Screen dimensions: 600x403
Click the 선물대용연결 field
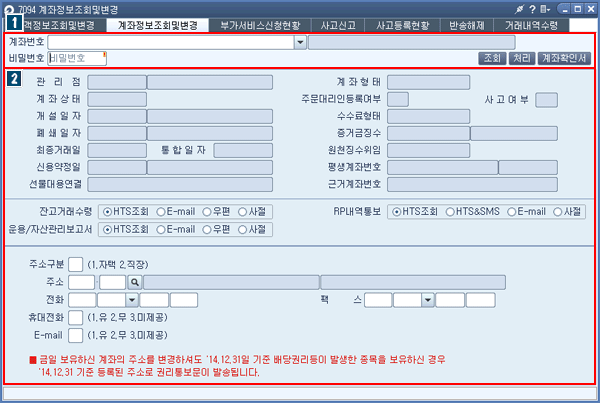click(x=180, y=184)
